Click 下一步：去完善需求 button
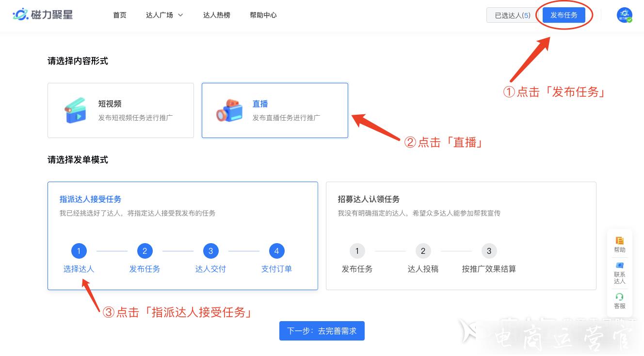The image size is (644, 356). 322,331
